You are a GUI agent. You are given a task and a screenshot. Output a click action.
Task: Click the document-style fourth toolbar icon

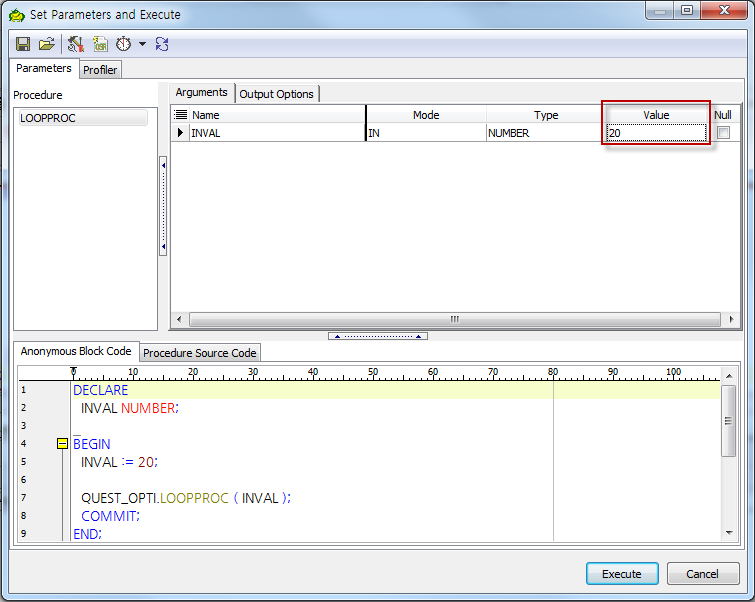click(100, 44)
